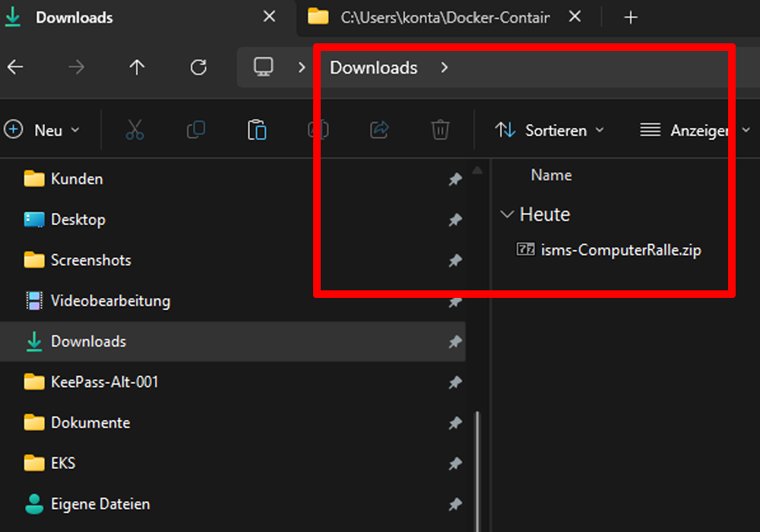Delete selected item using trash icon
760x532 pixels.
click(439, 130)
